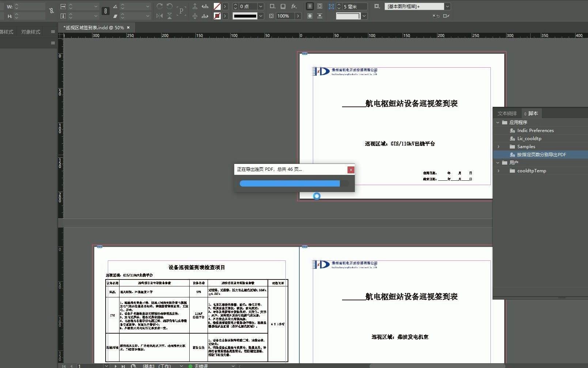Viewport: 588px width, 368px height.
Task: Click the previous page arrow in status bar
Action: (71, 365)
